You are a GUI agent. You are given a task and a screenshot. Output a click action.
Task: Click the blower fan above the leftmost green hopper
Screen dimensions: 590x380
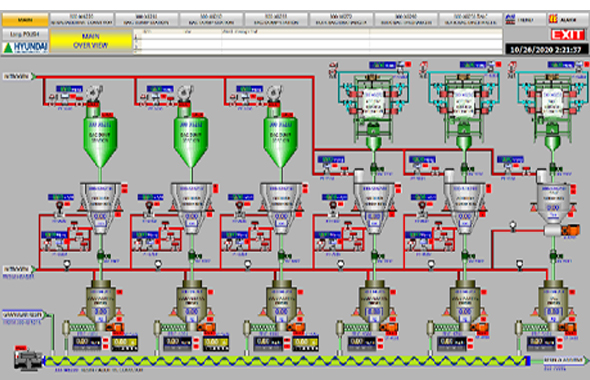coord(94,93)
